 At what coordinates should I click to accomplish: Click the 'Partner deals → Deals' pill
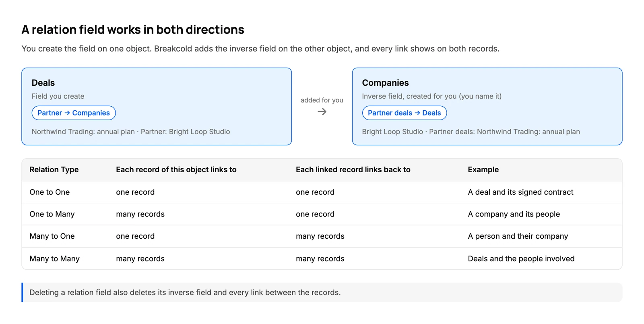point(405,113)
